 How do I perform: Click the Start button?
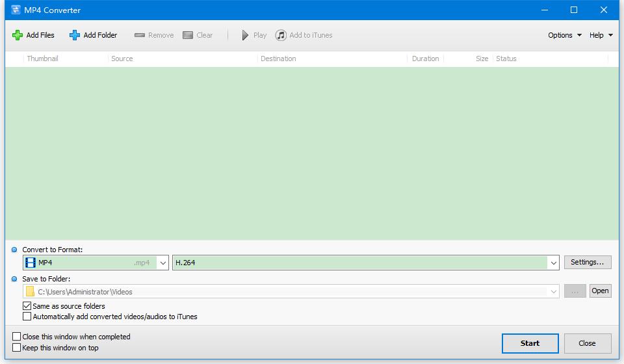[x=530, y=343]
